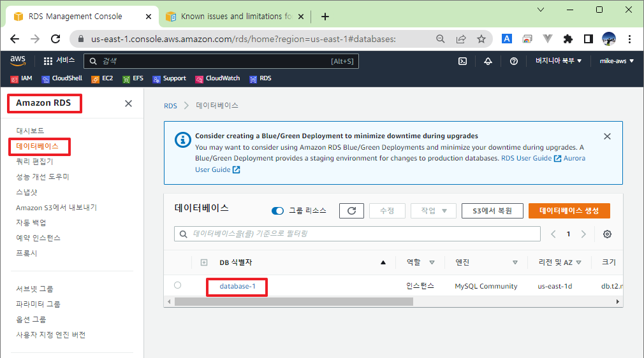Close the Amazon RDS side navigation
644x358 pixels.
click(x=129, y=103)
